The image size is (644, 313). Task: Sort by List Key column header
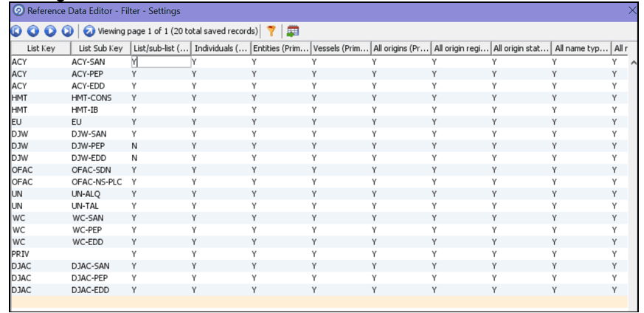click(x=41, y=49)
